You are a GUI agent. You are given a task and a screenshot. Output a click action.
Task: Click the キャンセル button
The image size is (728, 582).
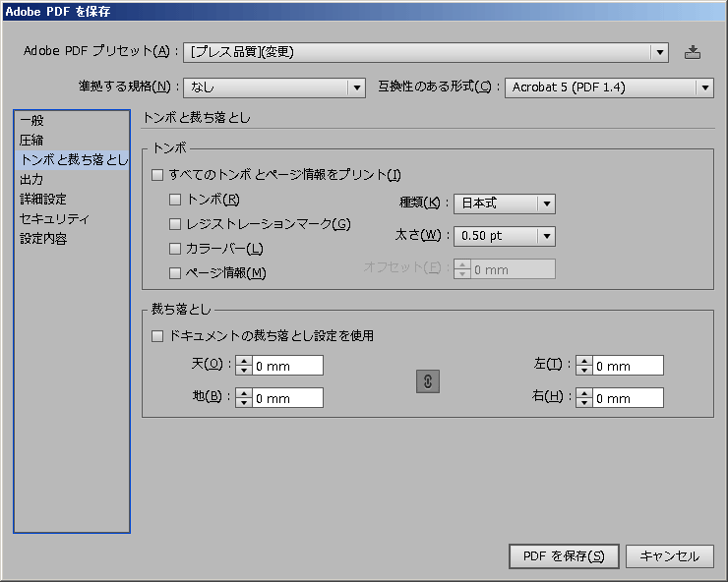pyautogui.click(x=669, y=556)
